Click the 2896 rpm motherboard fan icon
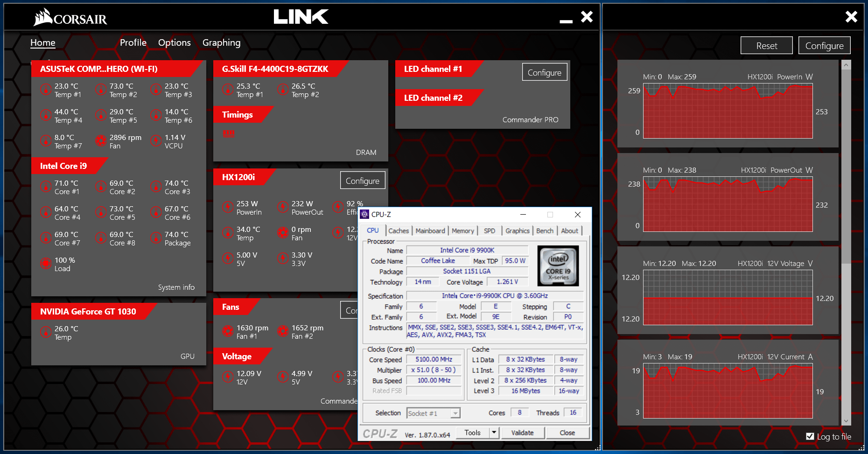 (x=100, y=141)
